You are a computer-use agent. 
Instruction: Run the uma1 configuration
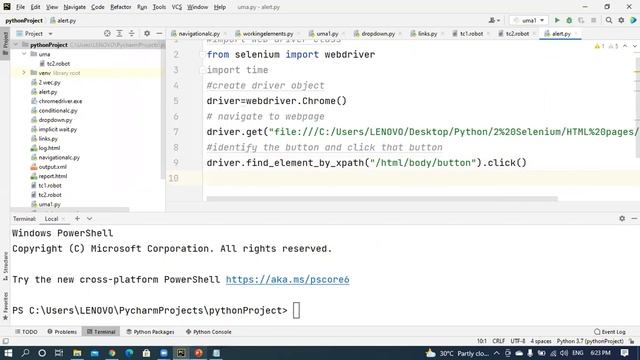pos(557,20)
